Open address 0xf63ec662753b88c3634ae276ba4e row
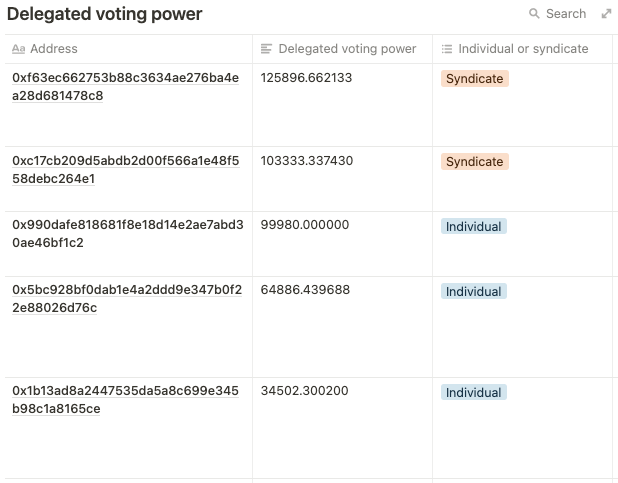This screenshot has width=618, height=483. pos(125,78)
